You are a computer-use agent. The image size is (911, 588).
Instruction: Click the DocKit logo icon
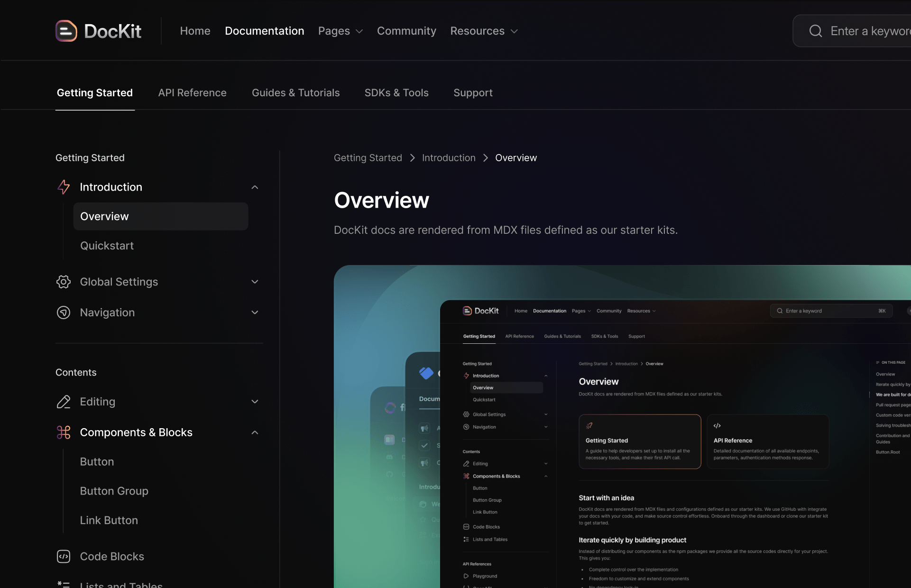coord(66,31)
